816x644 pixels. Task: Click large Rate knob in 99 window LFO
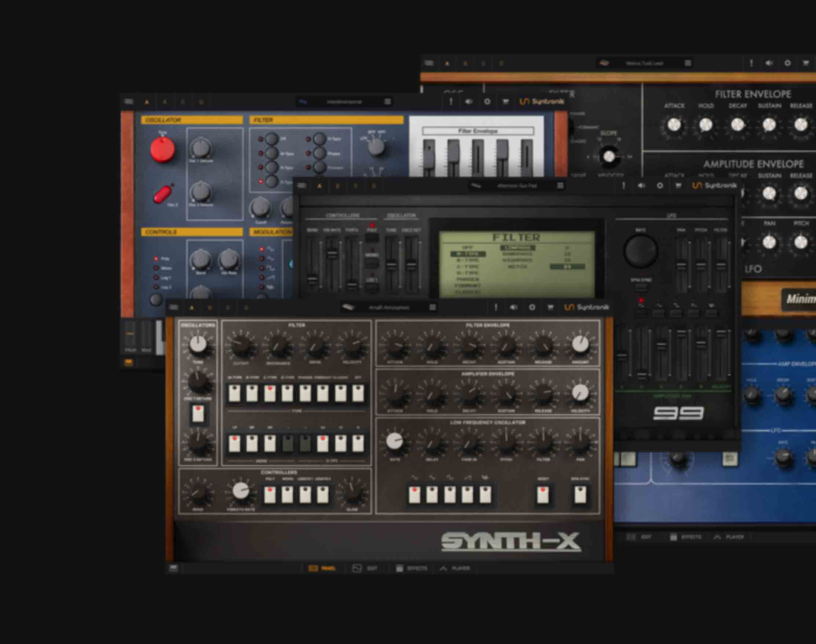click(641, 251)
